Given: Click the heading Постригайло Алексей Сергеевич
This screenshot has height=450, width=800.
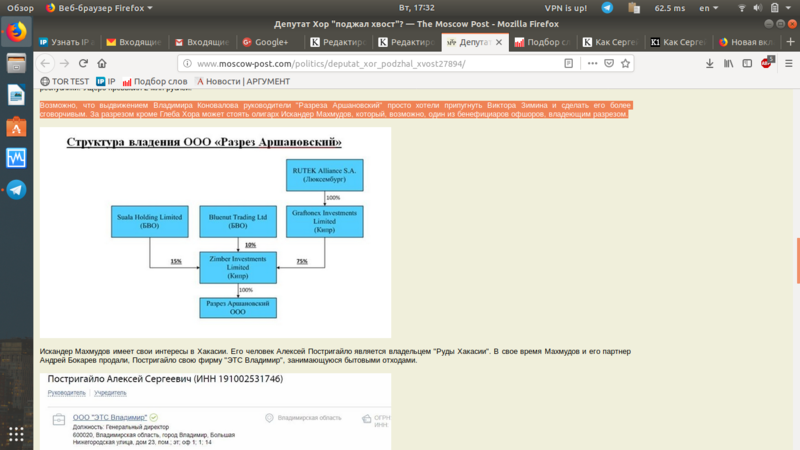Looking at the screenshot, I should [x=165, y=379].
